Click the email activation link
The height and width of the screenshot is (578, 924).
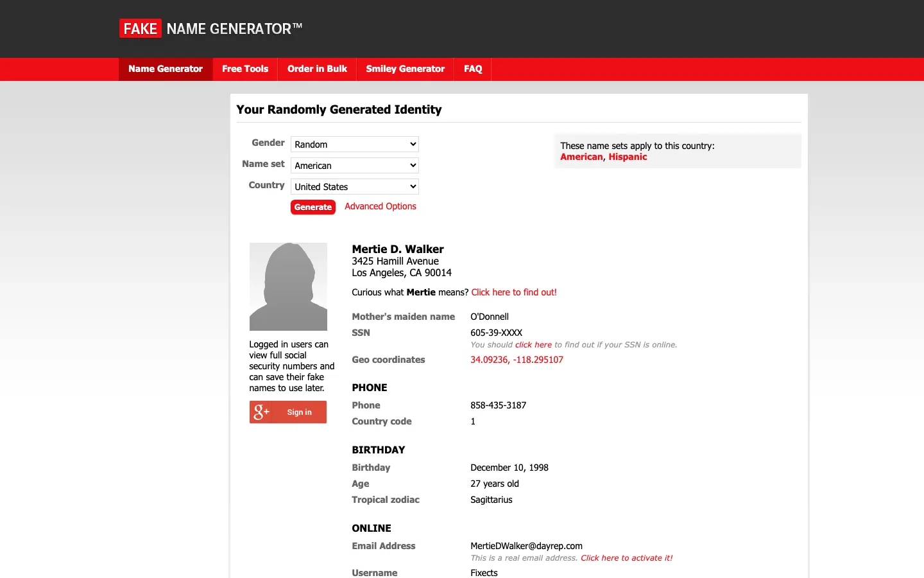[x=626, y=558]
